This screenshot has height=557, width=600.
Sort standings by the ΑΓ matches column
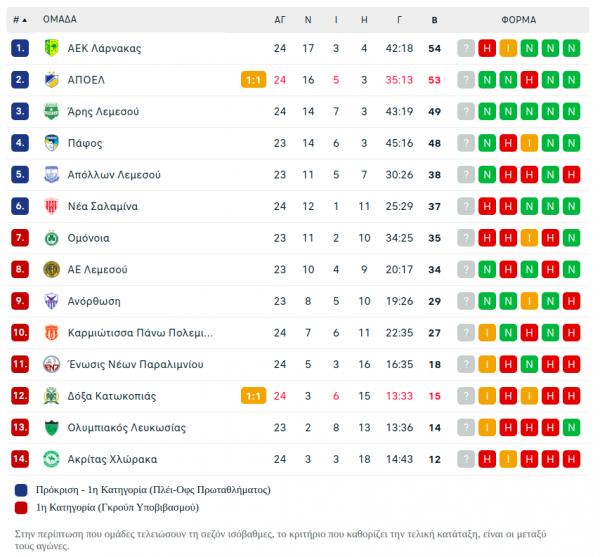click(280, 20)
